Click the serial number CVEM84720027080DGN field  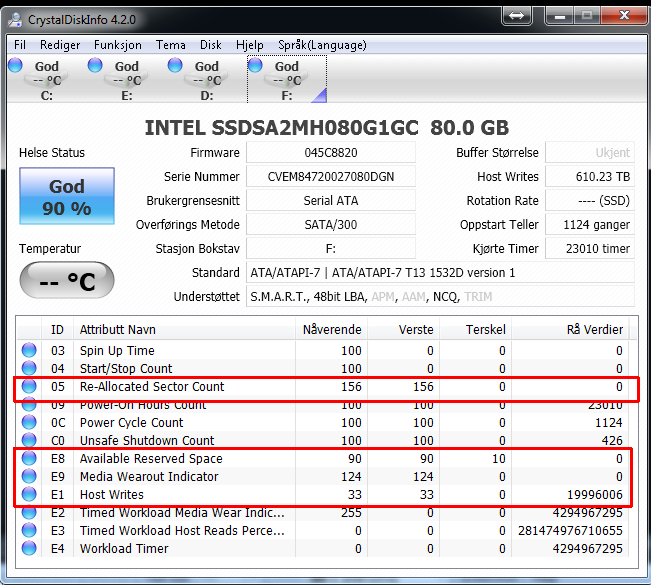pos(331,176)
